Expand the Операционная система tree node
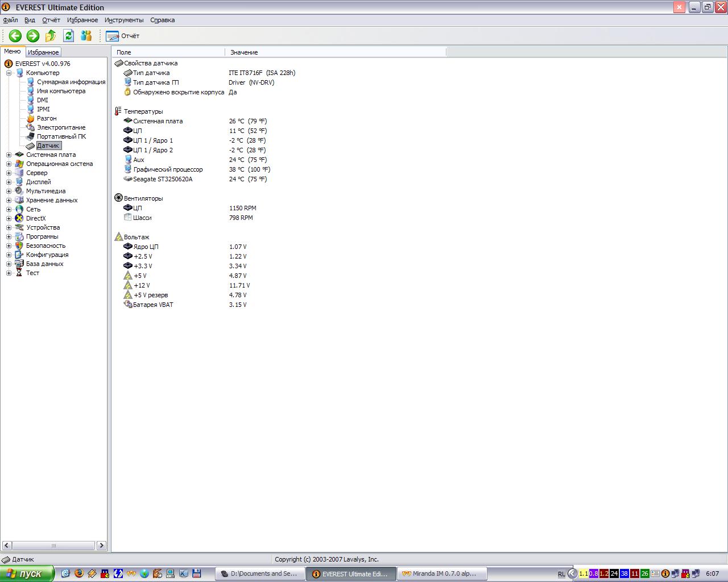728x582 pixels. [x=9, y=164]
